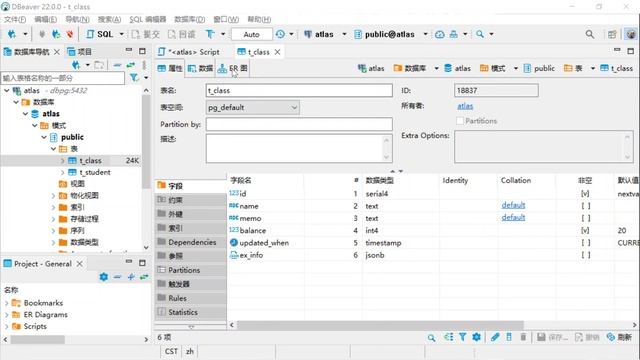Click the columns horizontal scrollbar
640x360 pixels.
[380, 325]
